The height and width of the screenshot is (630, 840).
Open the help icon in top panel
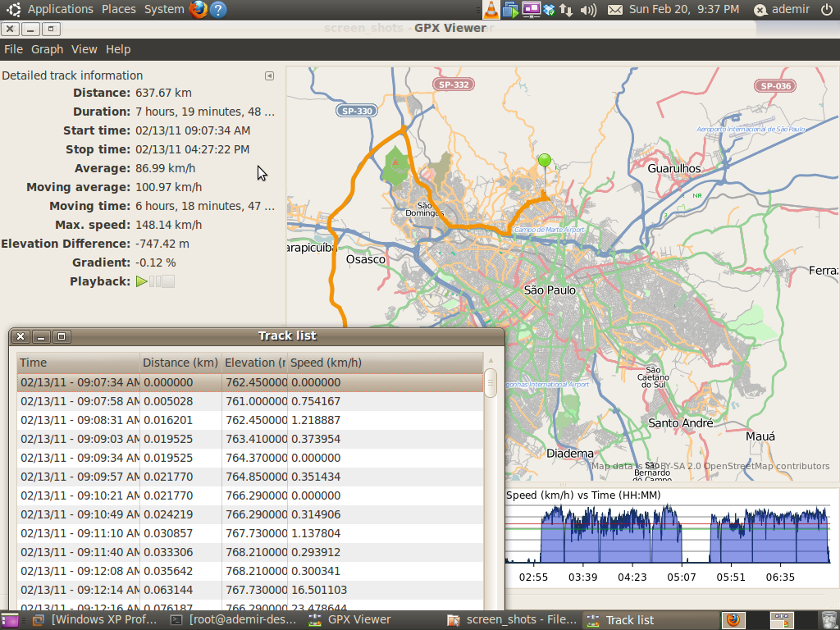(218, 10)
